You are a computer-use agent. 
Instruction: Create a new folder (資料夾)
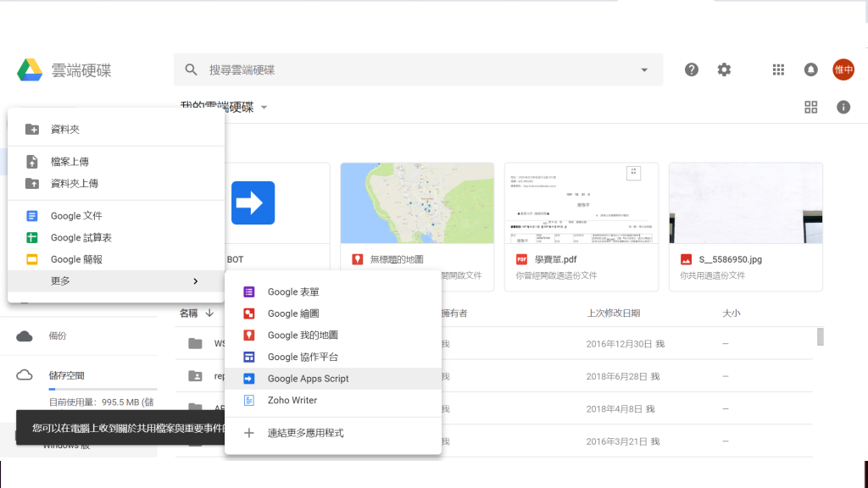(116, 130)
